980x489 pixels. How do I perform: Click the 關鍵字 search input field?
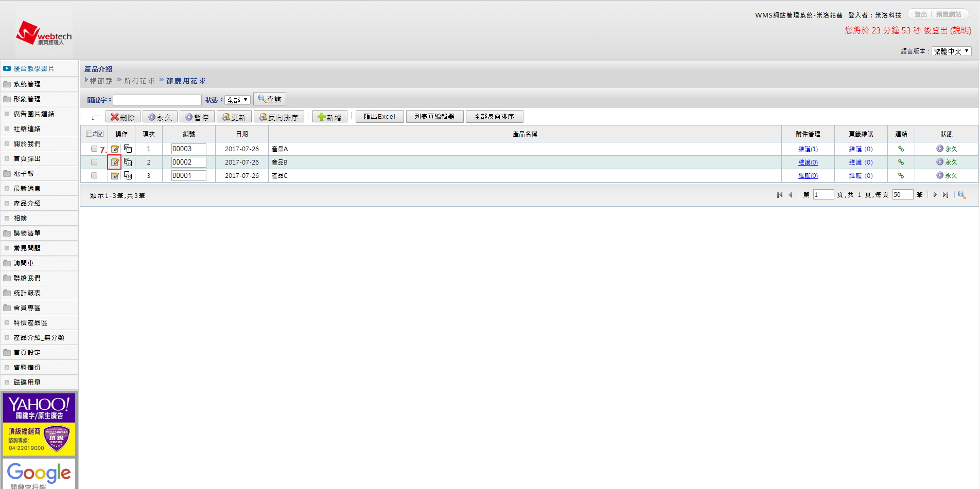pos(157,100)
